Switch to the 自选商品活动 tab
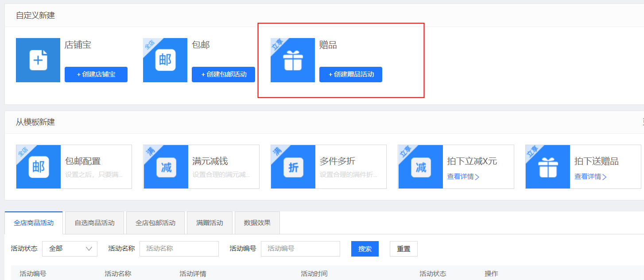Screen dimensions: 644x280 point(94,222)
